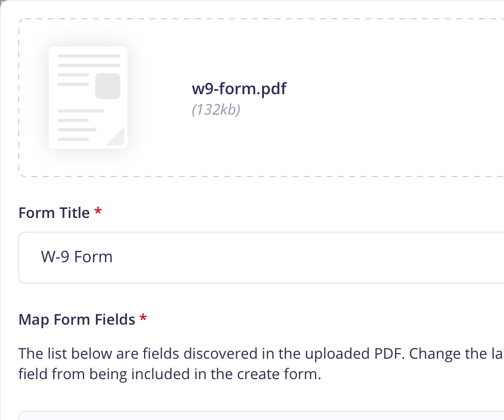Click the "W-9 Form" text in the input

click(x=77, y=257)
